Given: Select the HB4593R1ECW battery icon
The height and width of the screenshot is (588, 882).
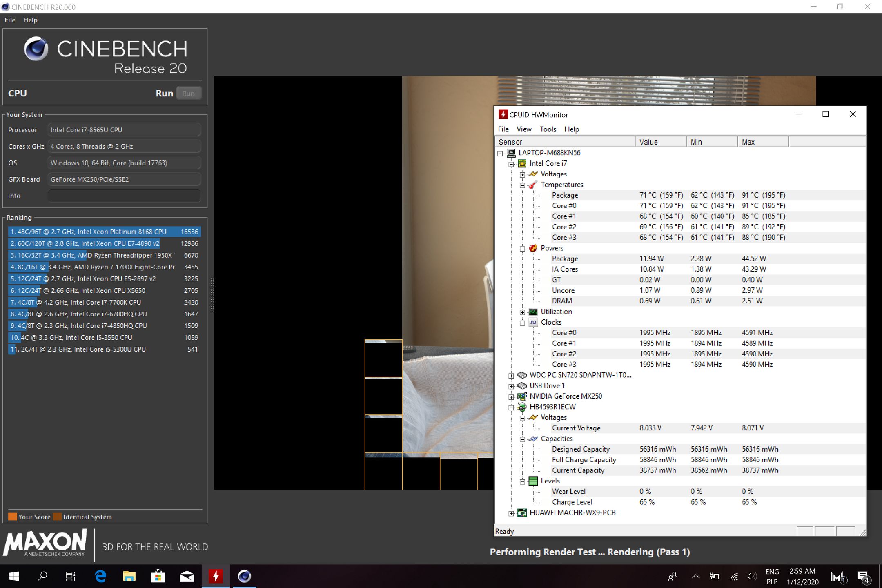Looking at the screenshot, I should click(x=522, y=407).
